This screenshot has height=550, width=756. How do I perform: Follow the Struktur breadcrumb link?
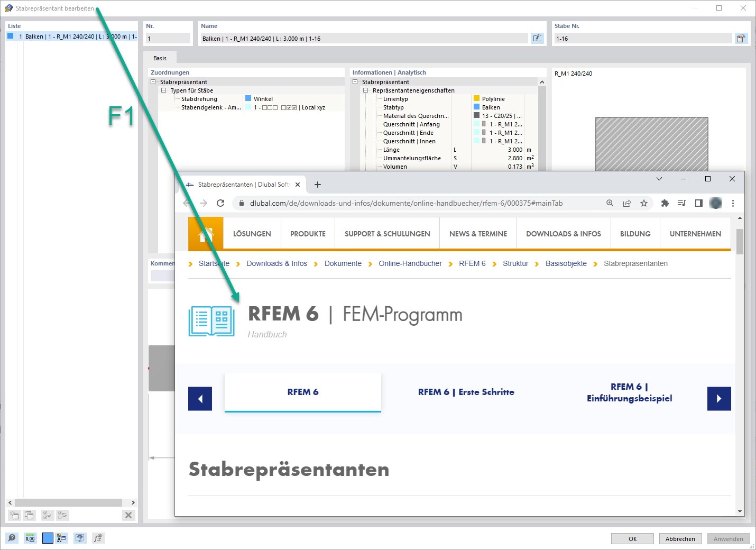click(x=515, y=263)
